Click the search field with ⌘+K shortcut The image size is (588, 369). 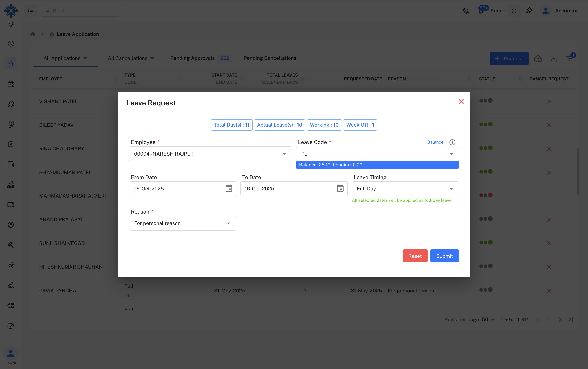81,11
